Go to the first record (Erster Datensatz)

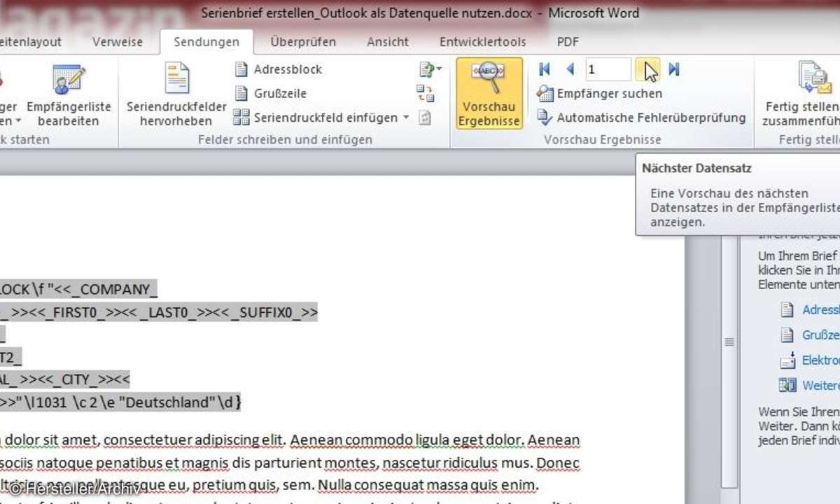point(545,69)
